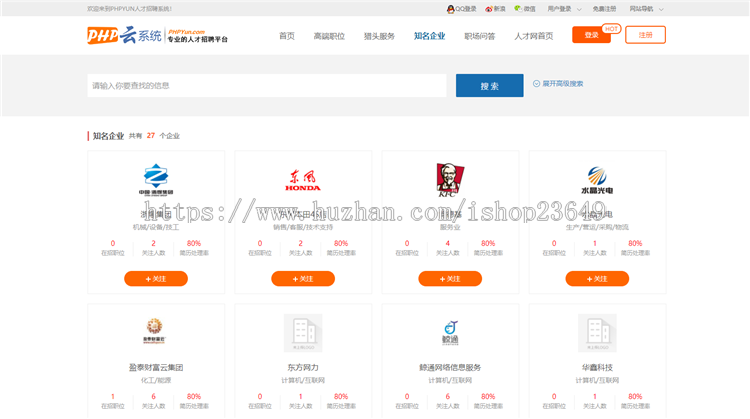This screenshot has height=419, width=750.
Task: Open the 人才网首页 menu item
Action: tap(534, 36)
